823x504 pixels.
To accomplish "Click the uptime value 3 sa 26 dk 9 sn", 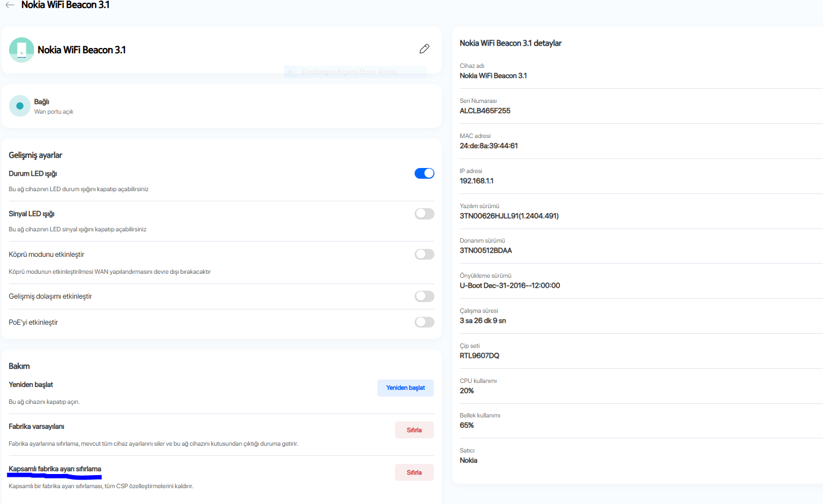I will coord(483,321).
